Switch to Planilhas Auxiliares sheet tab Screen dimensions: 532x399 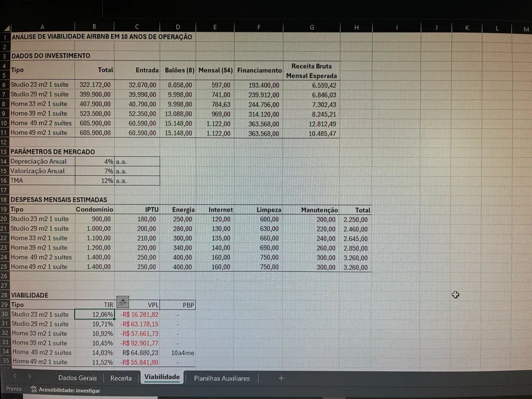pos(222,378)
